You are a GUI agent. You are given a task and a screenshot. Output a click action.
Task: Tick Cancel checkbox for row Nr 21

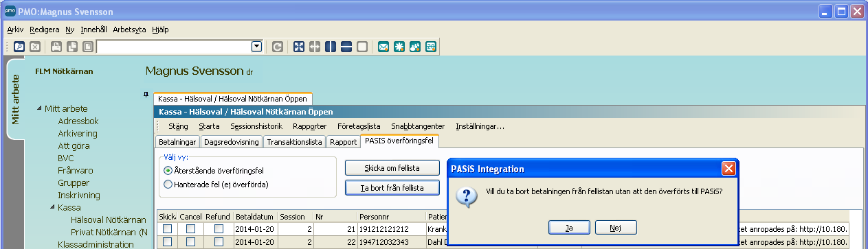point(190,228)
